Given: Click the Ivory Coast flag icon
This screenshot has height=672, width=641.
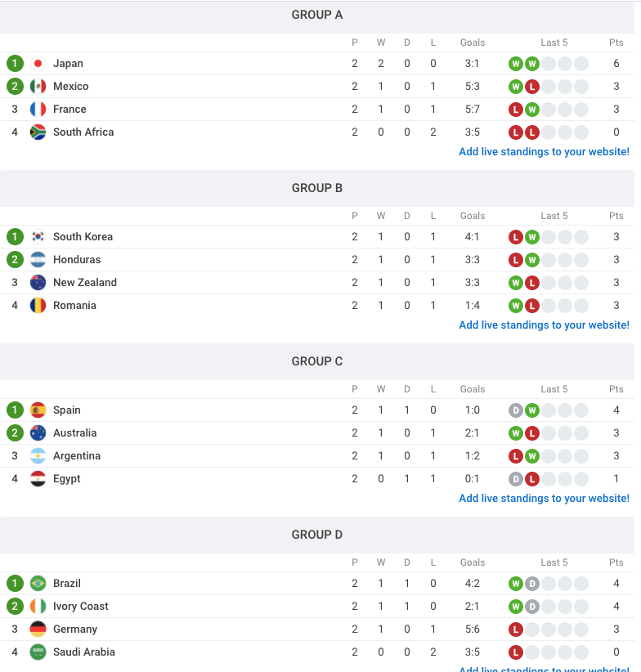Looking at the screenshot, I should [36, 606].
